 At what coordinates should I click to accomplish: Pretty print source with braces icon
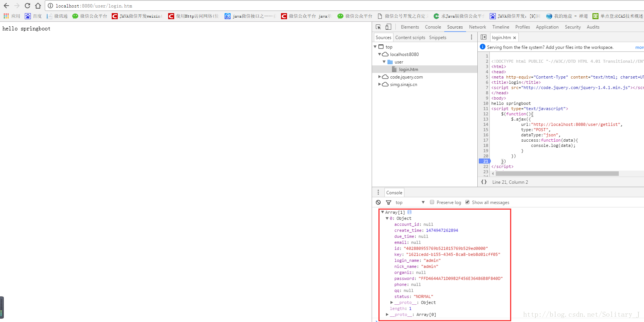point(484,182)
